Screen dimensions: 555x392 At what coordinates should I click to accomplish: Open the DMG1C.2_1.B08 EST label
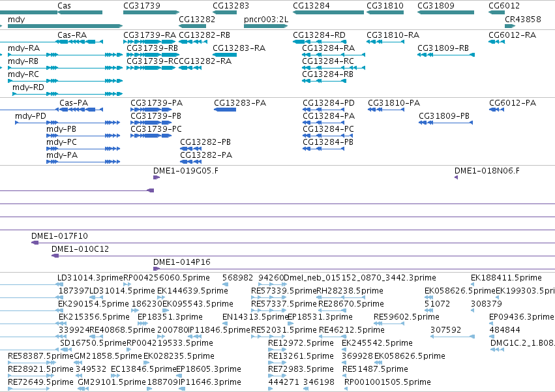click(522, 343)
